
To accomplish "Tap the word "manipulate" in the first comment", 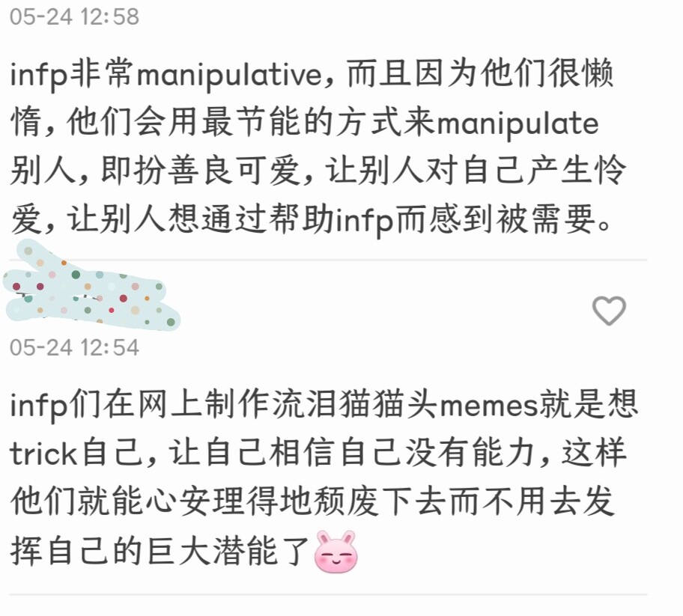I will pos(518,123).
